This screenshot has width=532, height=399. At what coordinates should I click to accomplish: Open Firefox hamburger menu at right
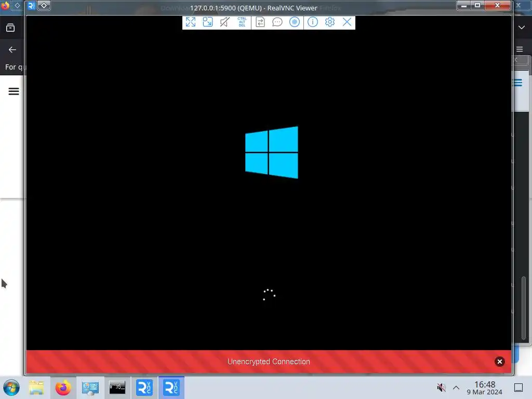520,49
